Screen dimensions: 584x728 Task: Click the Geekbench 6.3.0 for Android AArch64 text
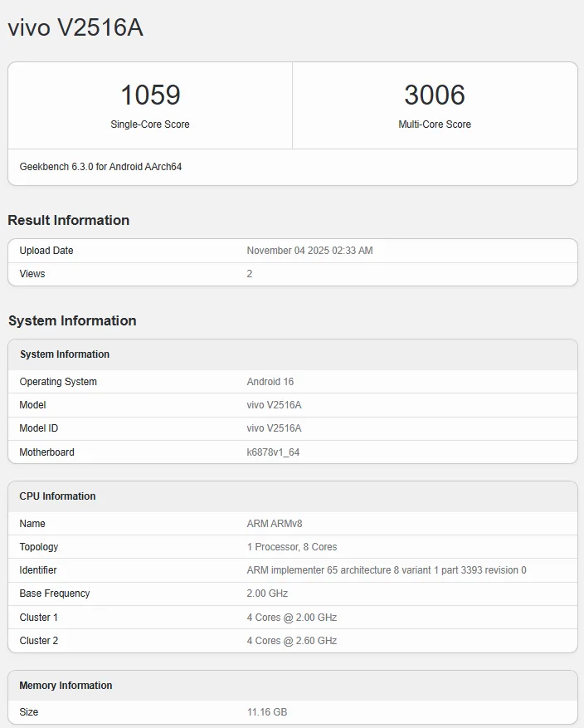click(x=100, y=167)
